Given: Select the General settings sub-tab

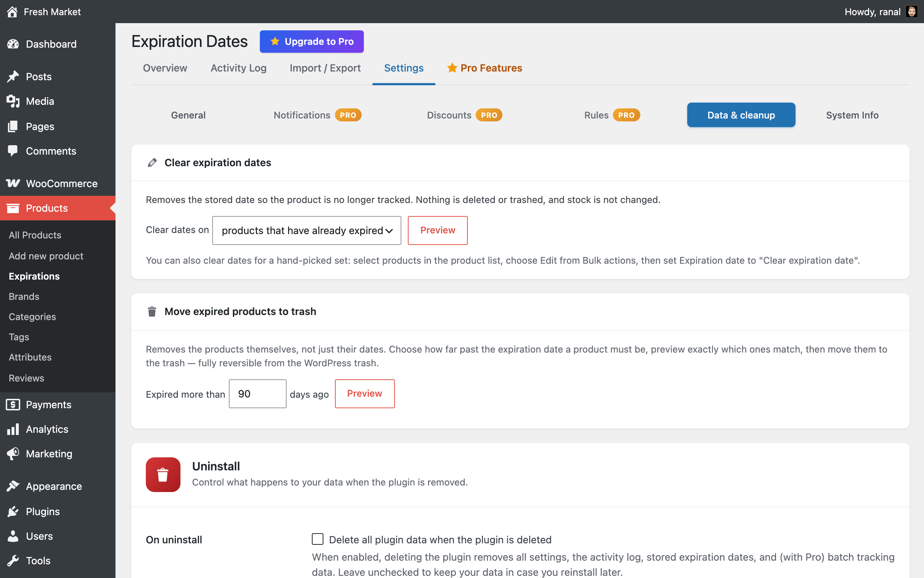Looking at the screenshot, I should 188,115.
